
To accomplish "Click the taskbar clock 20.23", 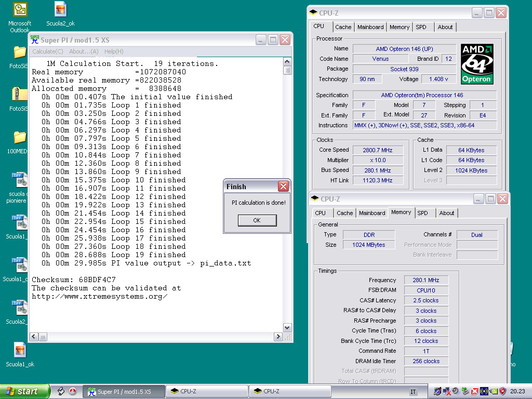I will pyautogui.click(x=517, y=391).
